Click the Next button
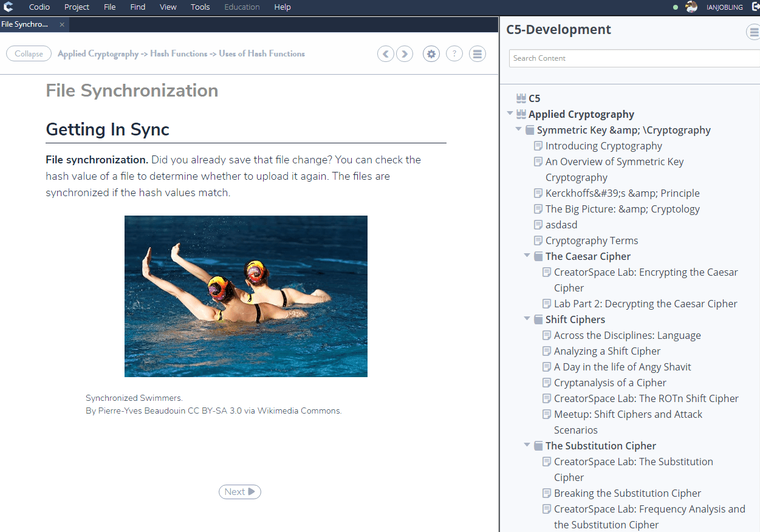The height and width of the screenshot is (532, 760). pos(239,491)
